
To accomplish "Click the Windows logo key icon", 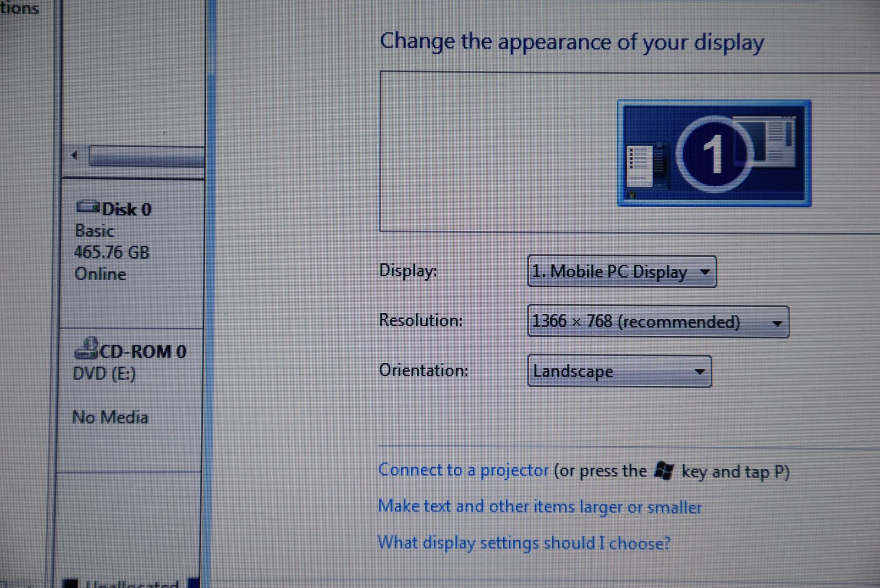I will click(664, 471).
